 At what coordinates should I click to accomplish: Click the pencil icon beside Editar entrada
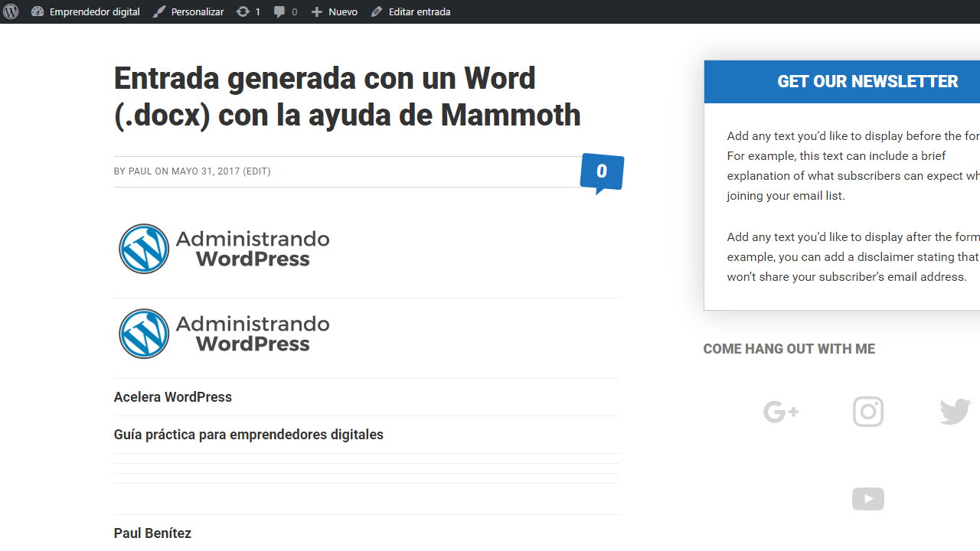[377, 11]
